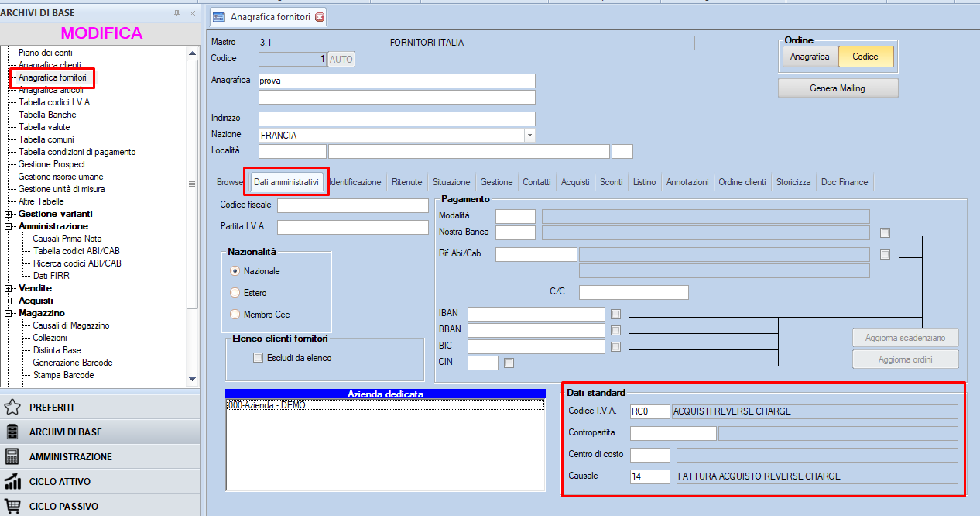Open Causali Prima Nota tree item
Image resolution: width=980 pixels, height=516 pixels.
tap(67, 239)
